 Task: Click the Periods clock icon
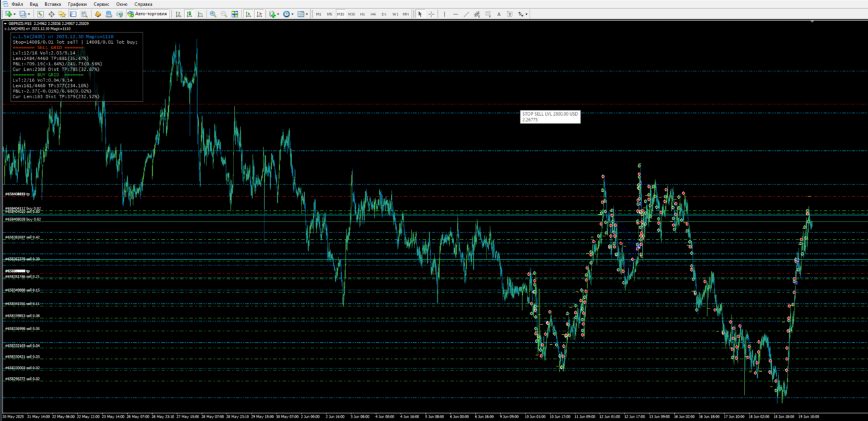pyautogui.click(x=287, y=13)
